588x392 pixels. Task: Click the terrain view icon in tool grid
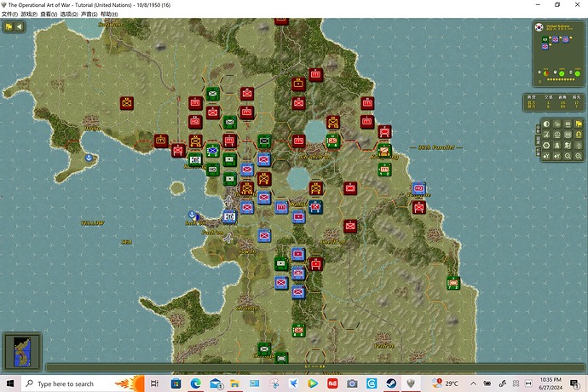(x=556, y=124)
